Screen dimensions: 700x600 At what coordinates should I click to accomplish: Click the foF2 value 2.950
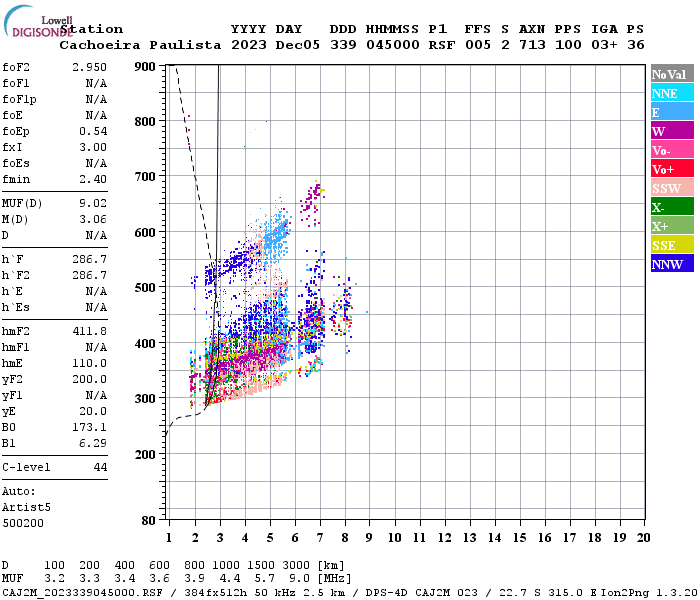coord(89,67)
